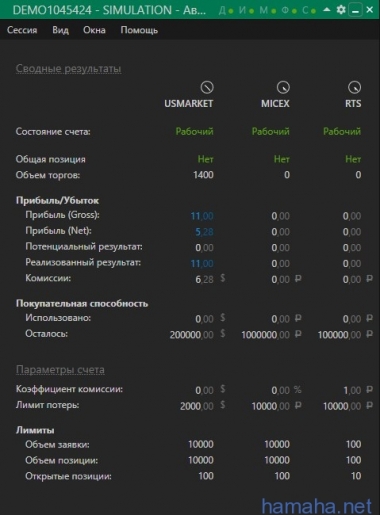Open the Вид menu
380x515 pixels.
pos(60,30)
